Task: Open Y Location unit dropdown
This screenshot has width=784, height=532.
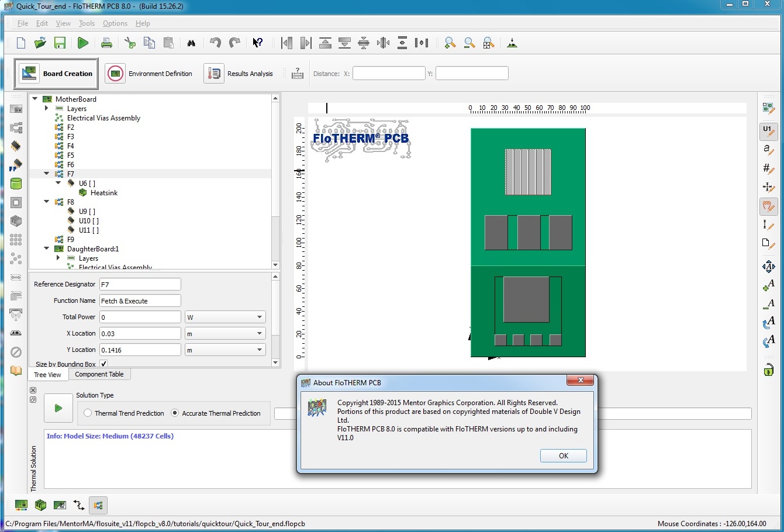Action: tap(225, 350)
